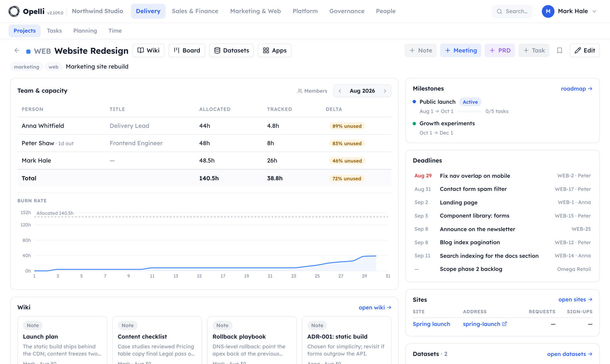The height and width of the screenshot is (364, 610).
Task: Go back with the left arrow icon
Action: [x=17, y=50]
